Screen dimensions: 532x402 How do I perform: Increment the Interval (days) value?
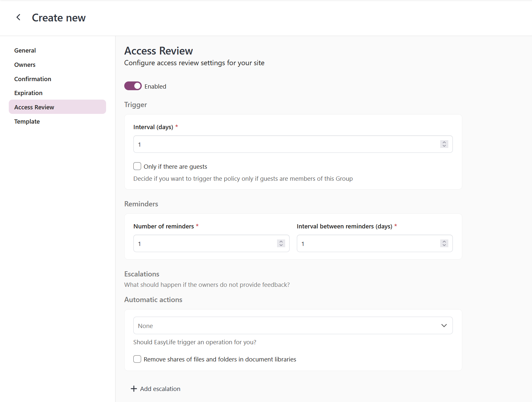tap(444, 142)
